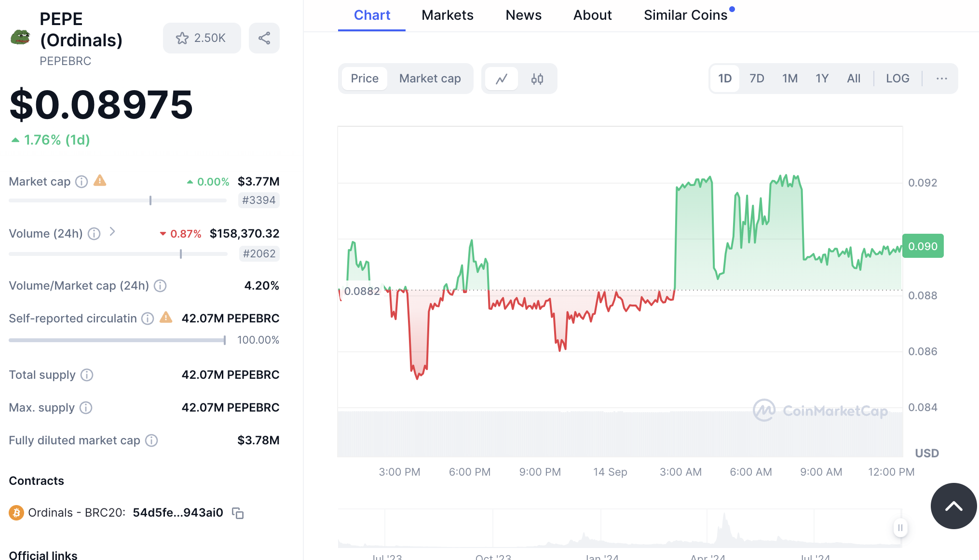This screenshot has height=560, width=979.
Task: Select 1M time range
Action: (x=789, y=79)
